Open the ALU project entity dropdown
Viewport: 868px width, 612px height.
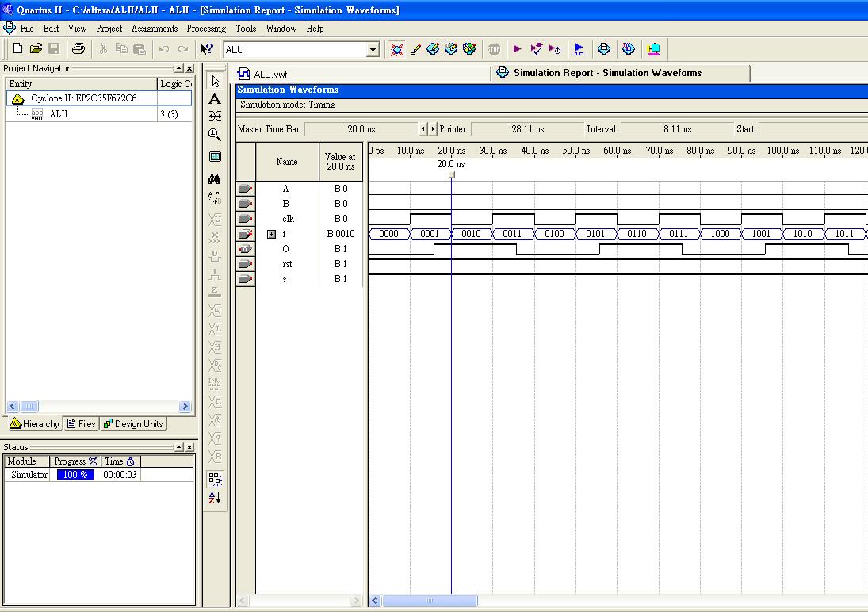coord(373,50)
